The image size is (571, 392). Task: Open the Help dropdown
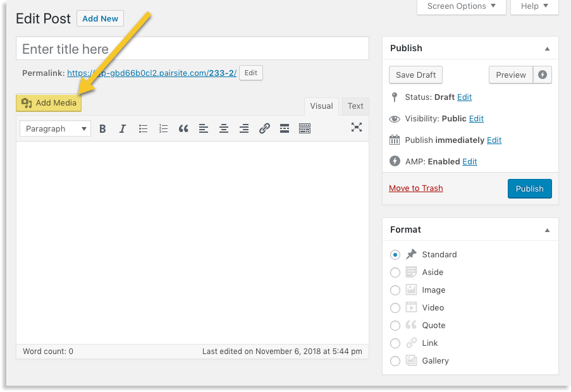point(534,6)
